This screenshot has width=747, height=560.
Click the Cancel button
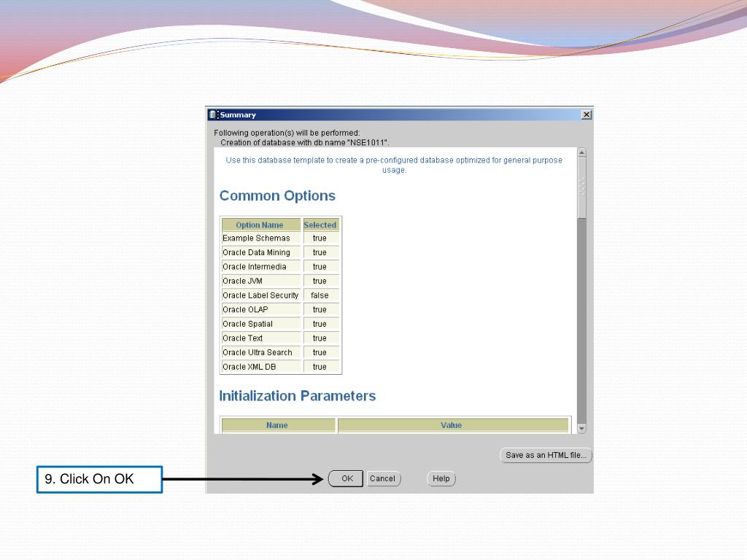point(383,478)
